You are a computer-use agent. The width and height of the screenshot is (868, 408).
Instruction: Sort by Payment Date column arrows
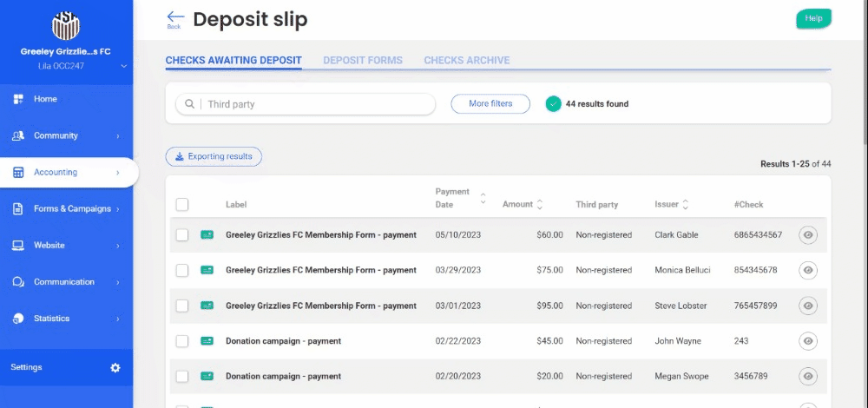tap(483, 198)
